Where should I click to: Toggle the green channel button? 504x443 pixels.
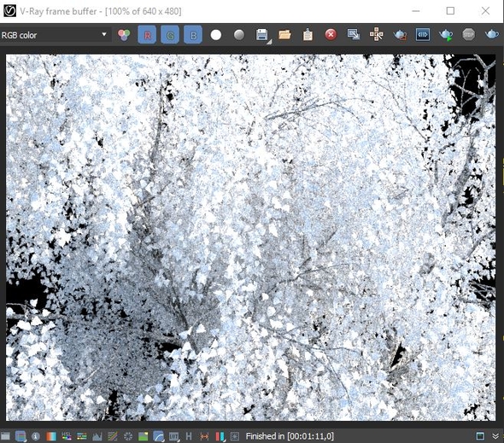[x=170, y=35]
